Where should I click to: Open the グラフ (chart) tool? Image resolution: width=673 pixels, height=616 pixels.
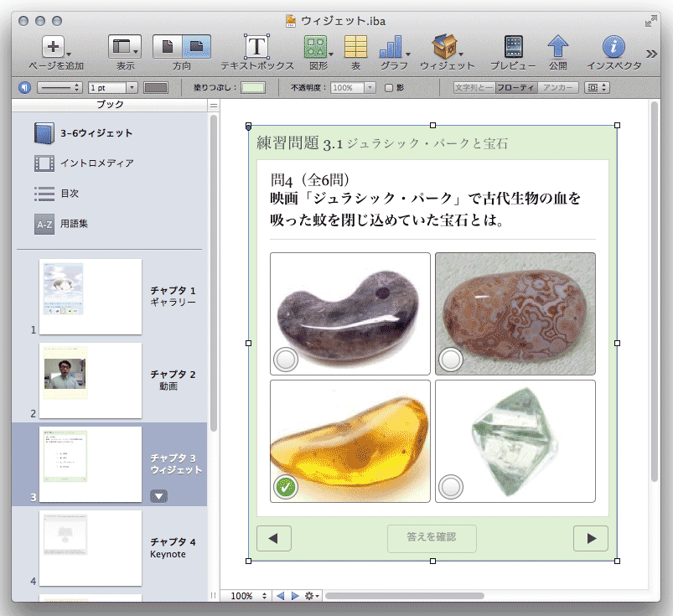click(x=391, y=47)
